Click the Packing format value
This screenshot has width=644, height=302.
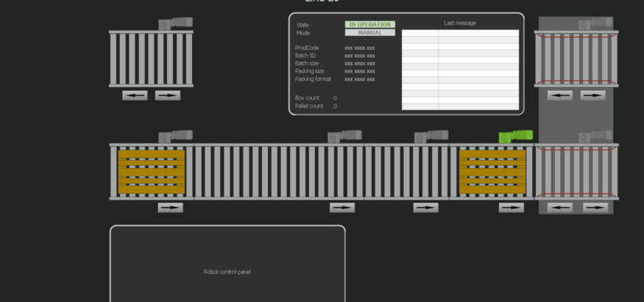tap(360, 80)
